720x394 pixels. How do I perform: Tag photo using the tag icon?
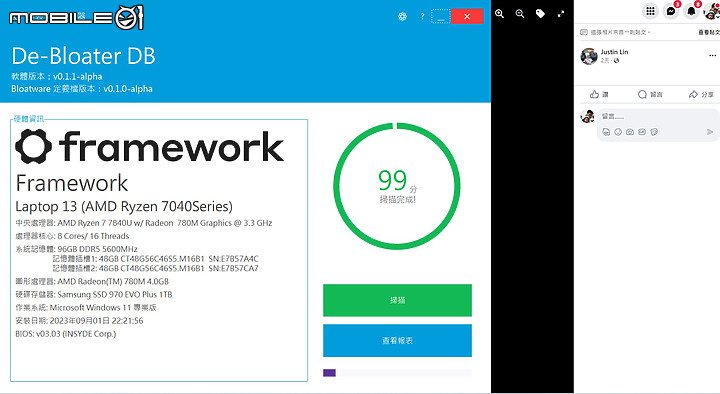tap(540, 14)
